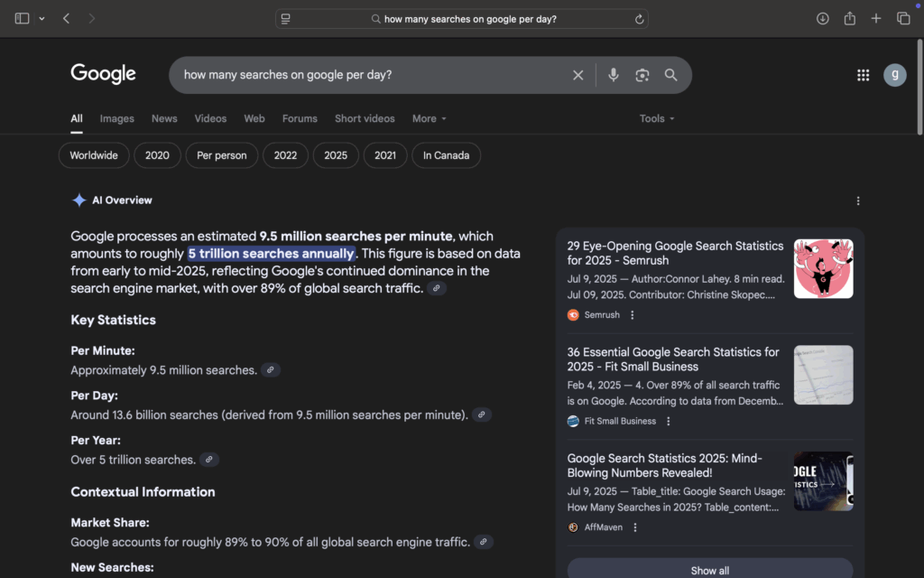Open the Semrush Google Search Statistics article

pyautogui.click(x=675, y=253)
